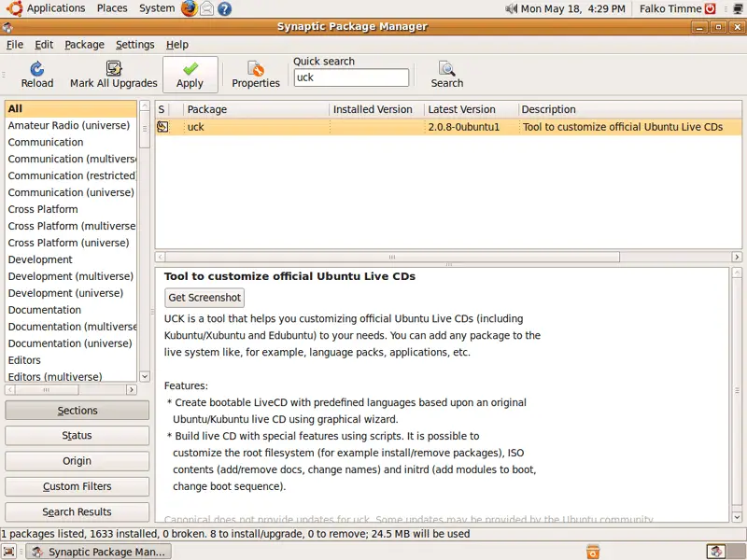
Task: Click the section list scroll-down arrow
Action: pyautogui.click(x=145, y=376)
